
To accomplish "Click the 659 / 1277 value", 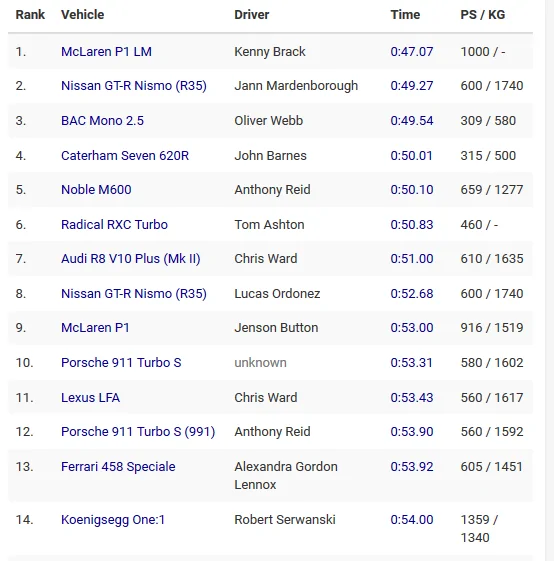I will click(x=492, y=190).
